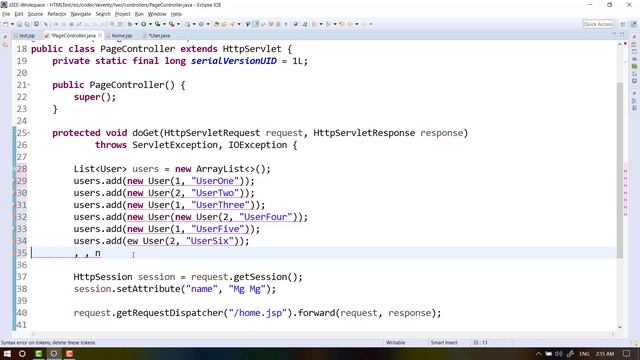Click the Open Perspective icon
Viewport: 640px width, 360px height.
click(623, 24)
